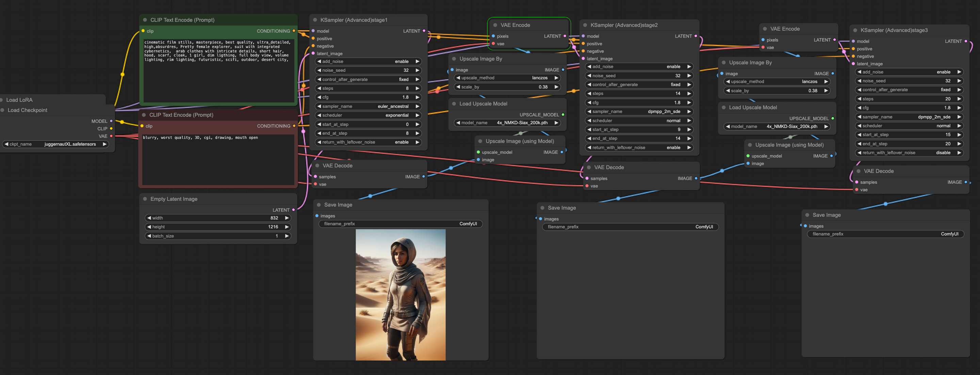
Task: Adjust stage3 start_at_step 15 value field
Action: (x=909, y=135)
